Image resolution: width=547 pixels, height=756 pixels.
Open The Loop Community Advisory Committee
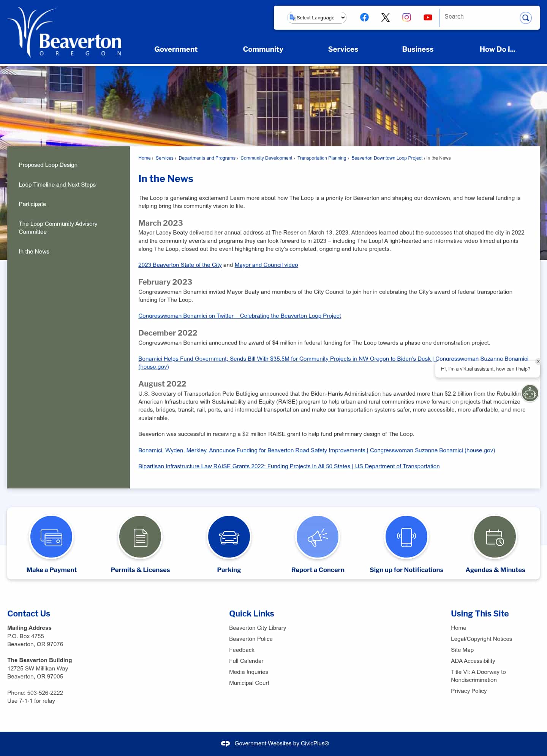tap(58, 228)
